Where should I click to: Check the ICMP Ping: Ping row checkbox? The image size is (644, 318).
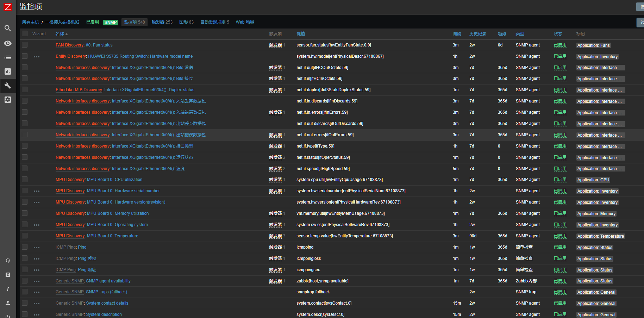25,247
